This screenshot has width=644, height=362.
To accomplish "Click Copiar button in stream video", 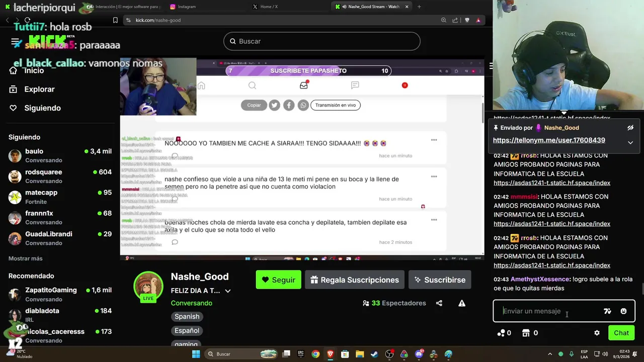I will point(254,105).
